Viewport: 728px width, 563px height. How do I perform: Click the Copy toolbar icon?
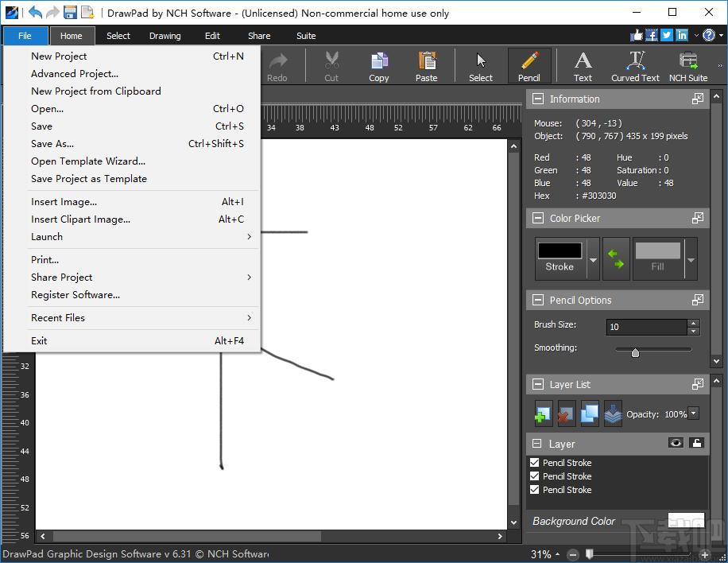(379, 66)
